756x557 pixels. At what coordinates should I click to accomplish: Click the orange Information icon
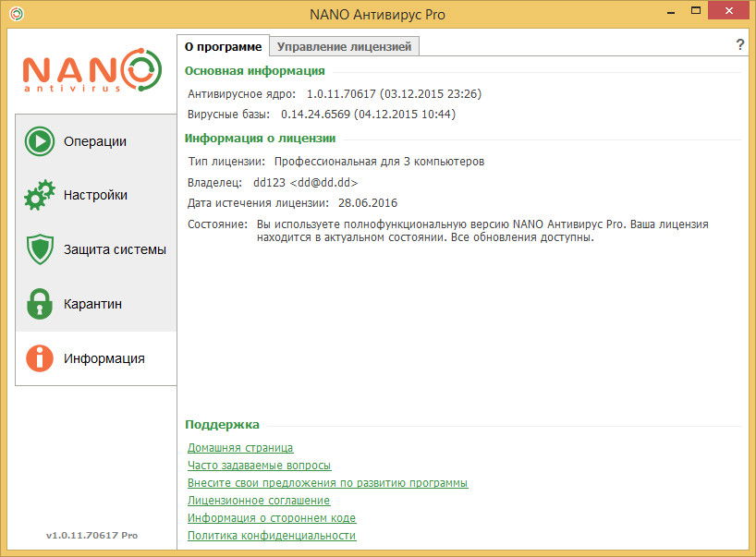[40, 358]
